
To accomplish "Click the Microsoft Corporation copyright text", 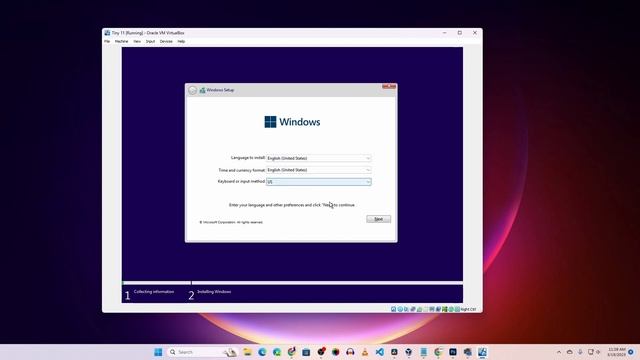I will tap(231, 222).
